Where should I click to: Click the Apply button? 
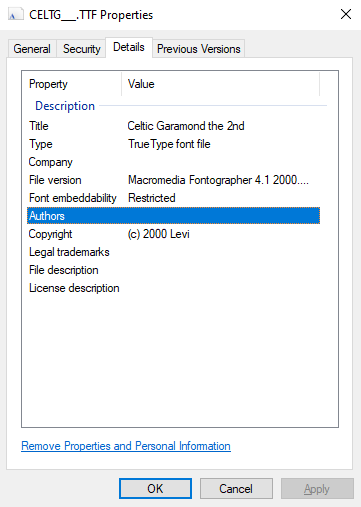click(317, 489)
